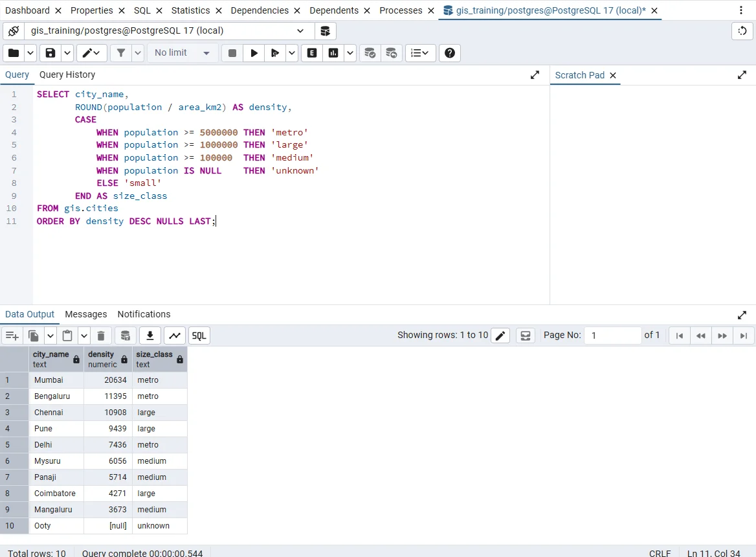Close the Scratch Pad panel
Screen dimensions: 756x557
[613, 75]
